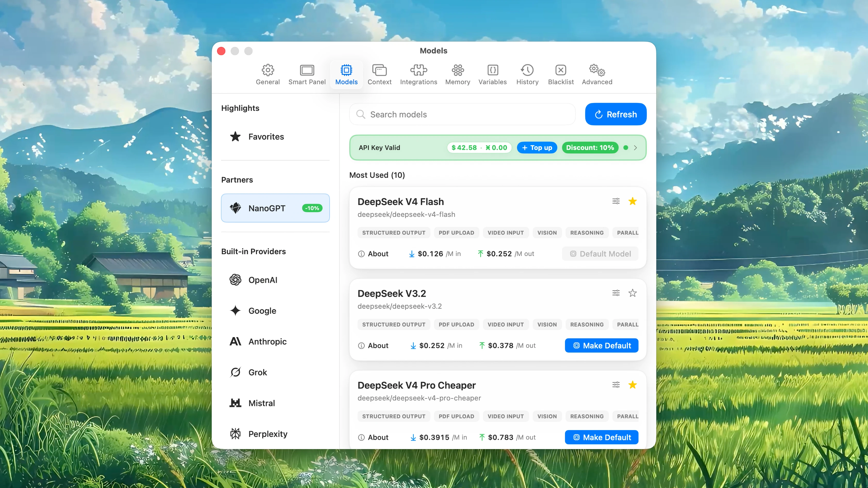Open the Context tab
Screen dimensions: 868x488
pyautogui.click(x=379, y=74)
